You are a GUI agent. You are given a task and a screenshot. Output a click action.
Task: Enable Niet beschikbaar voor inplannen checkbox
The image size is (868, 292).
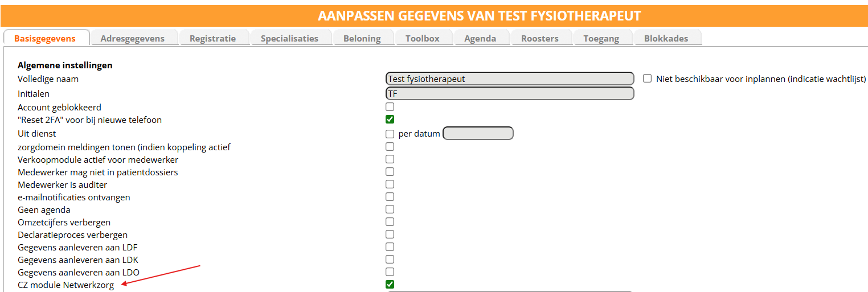point(648,79)
